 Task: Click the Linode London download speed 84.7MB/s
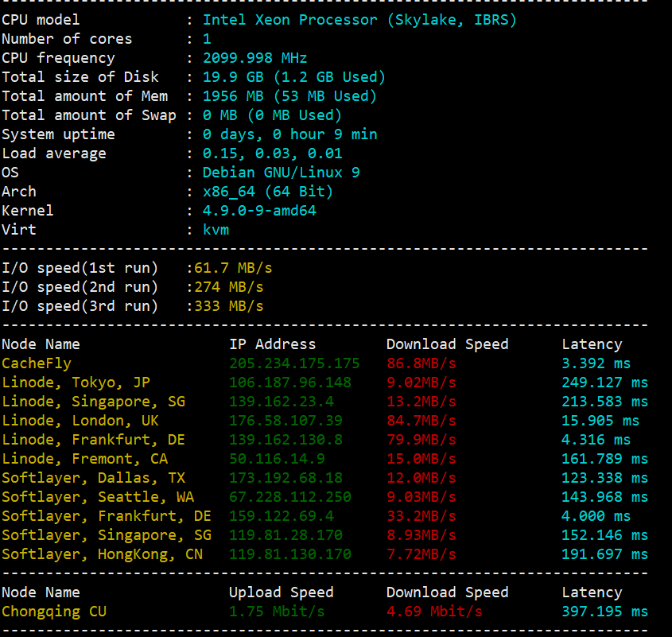(421, 421)
